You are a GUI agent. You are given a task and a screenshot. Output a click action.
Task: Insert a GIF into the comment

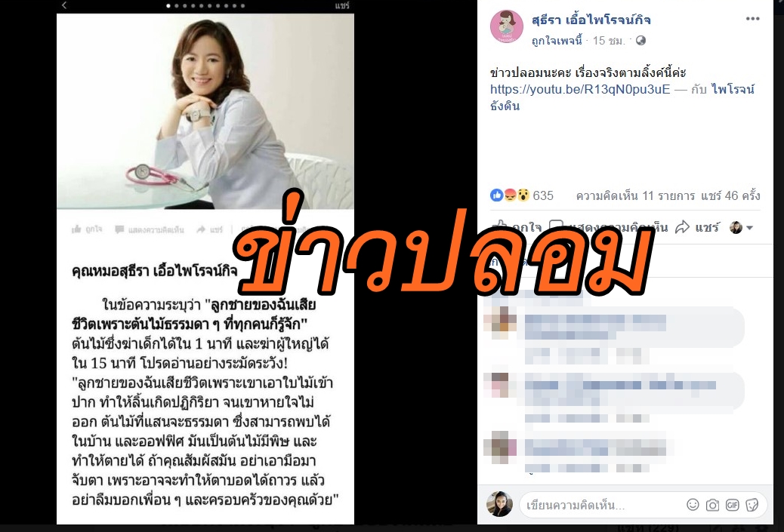pyautogui.click(x=732, y=505)
